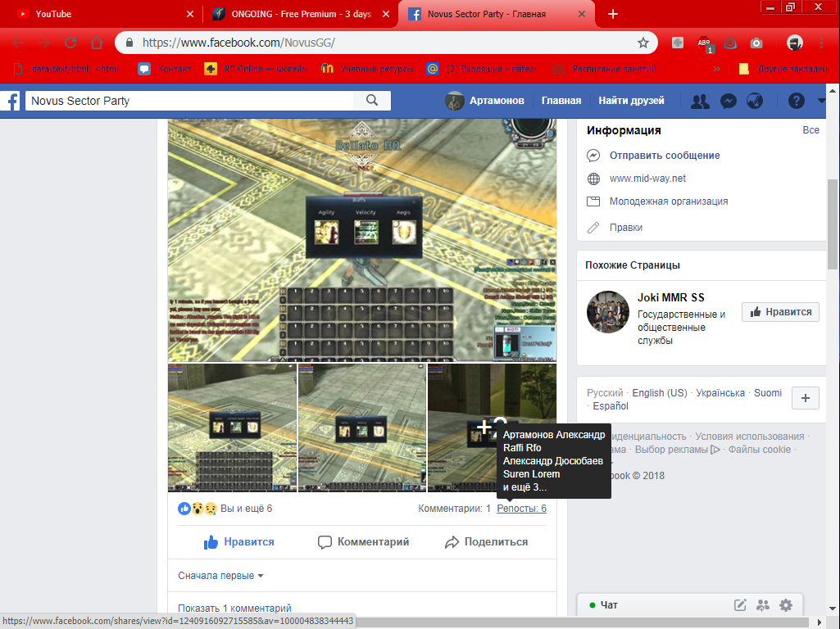This screenshot has height=629, width=840.
Task: Click the help question mark icon
Action: (796, 101)
